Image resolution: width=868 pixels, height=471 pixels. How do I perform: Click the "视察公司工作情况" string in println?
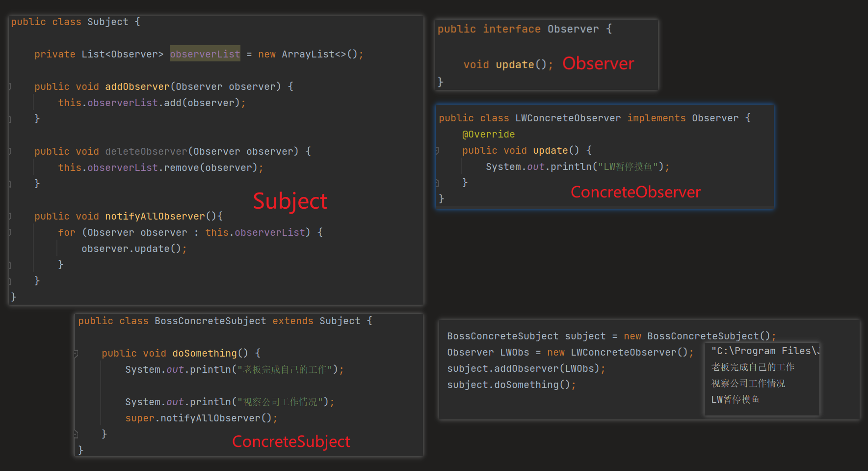tap(280, 402)
